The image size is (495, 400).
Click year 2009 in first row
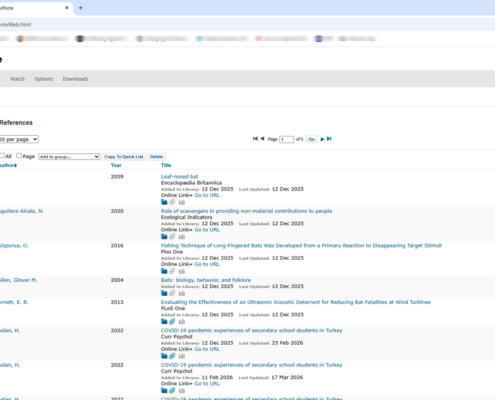117,177
